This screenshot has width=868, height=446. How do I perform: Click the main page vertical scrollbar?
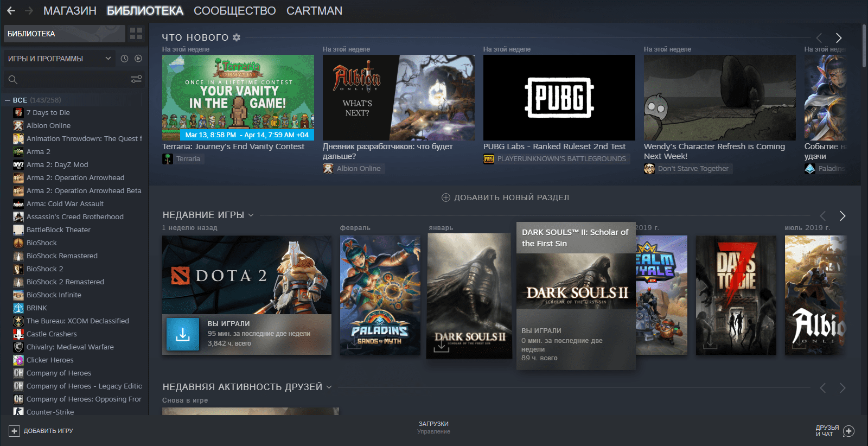864,46
